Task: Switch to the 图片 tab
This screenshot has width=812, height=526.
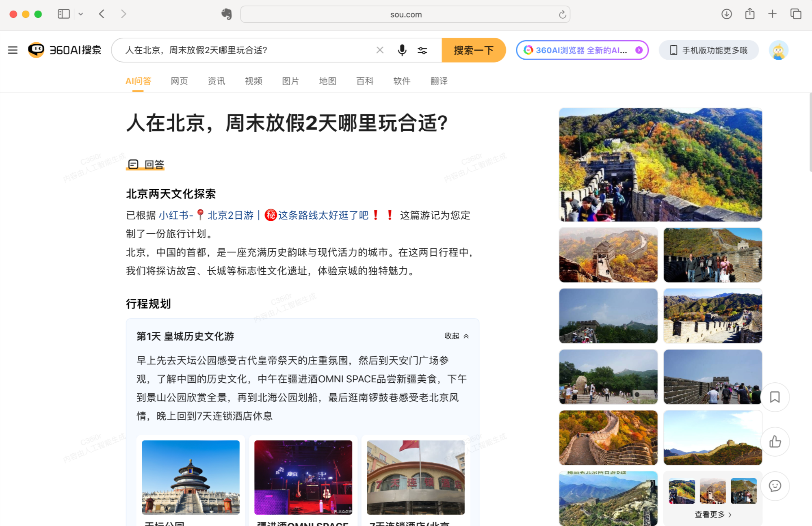Action: click(x=290, y=81)
